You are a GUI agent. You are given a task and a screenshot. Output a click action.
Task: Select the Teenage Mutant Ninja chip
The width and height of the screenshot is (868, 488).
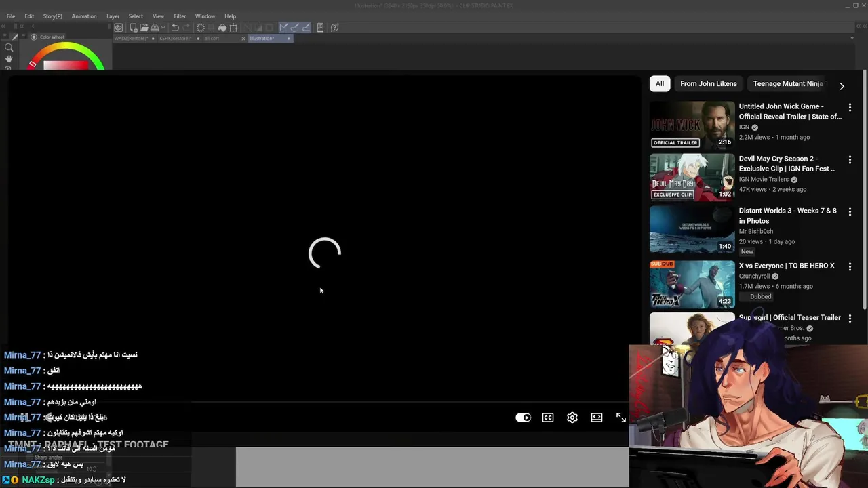(788, 83)
